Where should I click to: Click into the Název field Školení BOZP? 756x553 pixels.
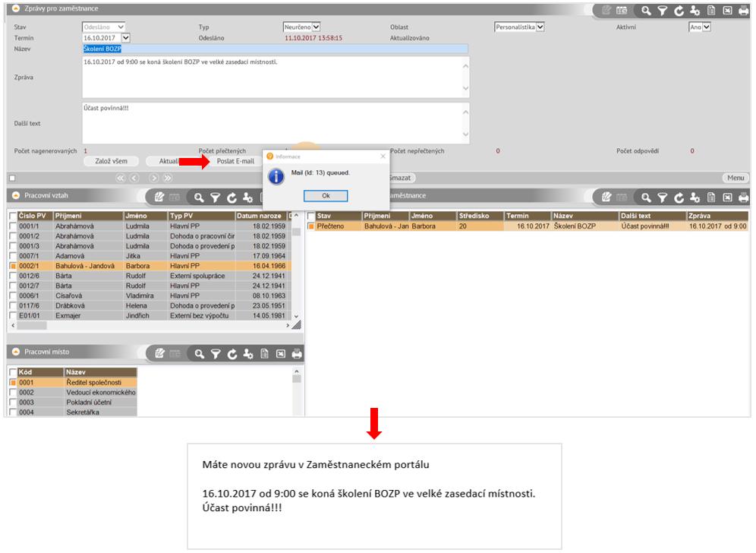pos(276,49)
